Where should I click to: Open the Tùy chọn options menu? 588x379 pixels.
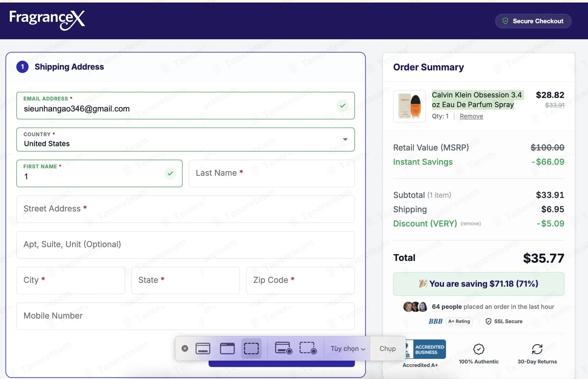348,349
